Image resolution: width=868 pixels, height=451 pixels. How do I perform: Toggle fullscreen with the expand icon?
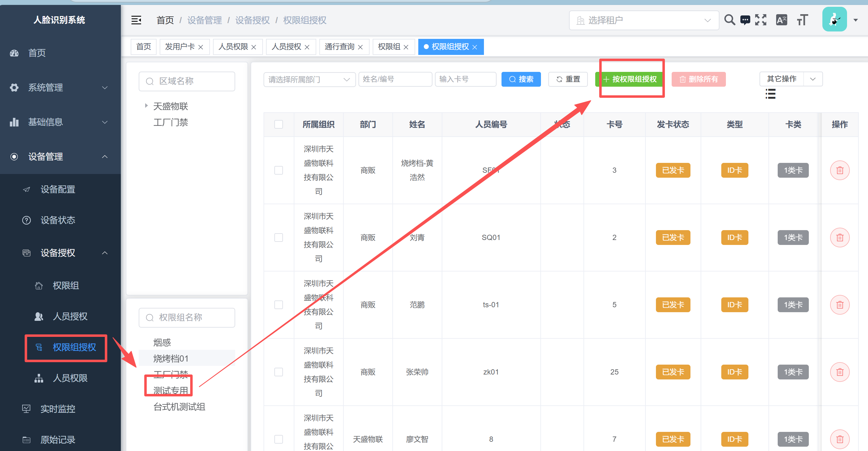(761, 20)
